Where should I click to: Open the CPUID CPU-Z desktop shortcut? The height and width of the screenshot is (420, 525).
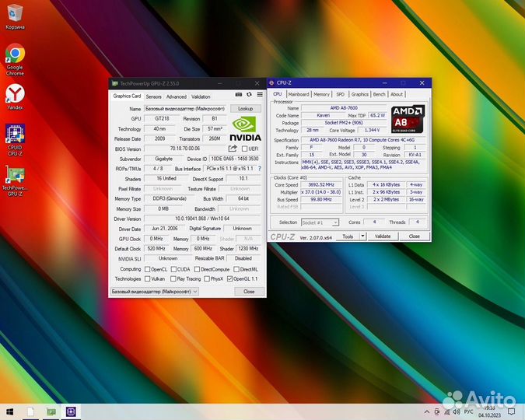15,140
